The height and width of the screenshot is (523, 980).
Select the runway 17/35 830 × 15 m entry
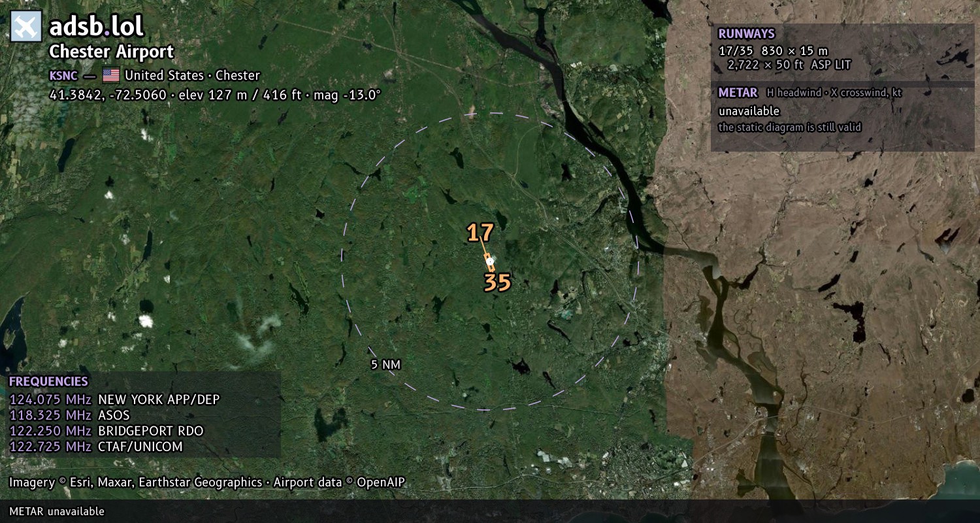pos(773,51)
